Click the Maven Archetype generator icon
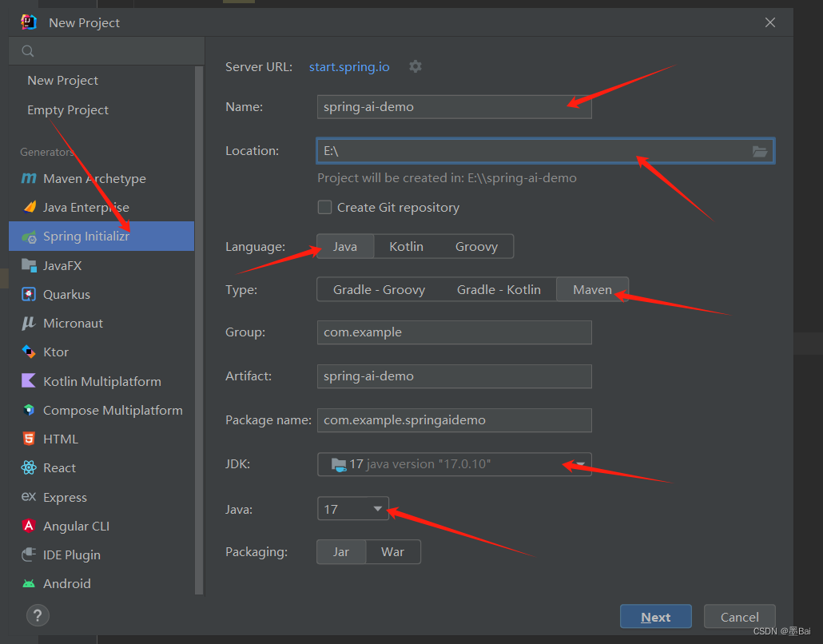This screenshot has height=644, width=823. point(29,178)
